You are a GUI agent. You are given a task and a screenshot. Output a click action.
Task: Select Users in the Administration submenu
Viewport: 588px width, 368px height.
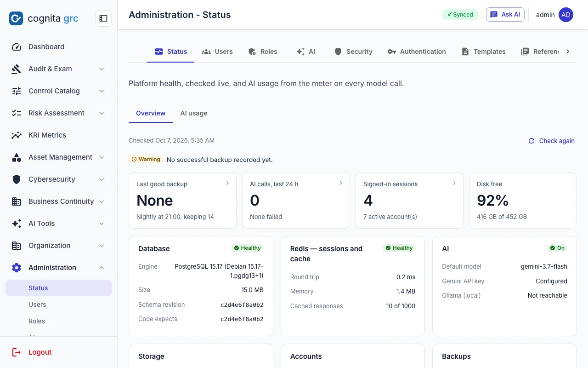pos(59,305)
